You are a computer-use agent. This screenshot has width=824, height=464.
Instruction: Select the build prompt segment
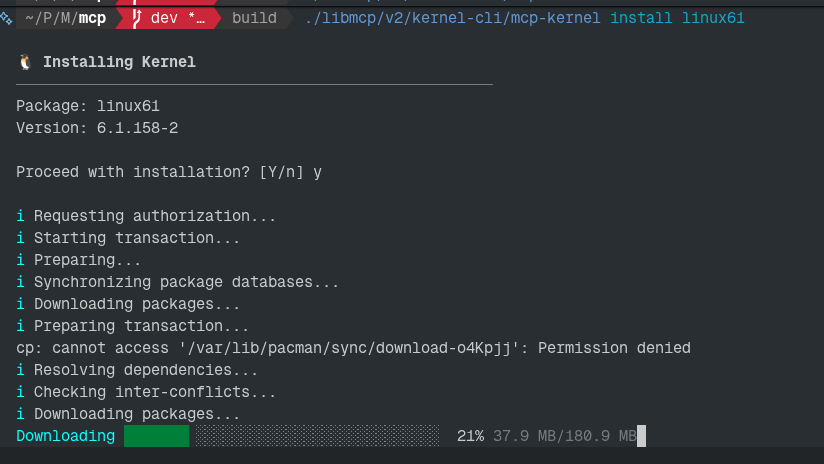pyautogui.click(x=254, y=18)
